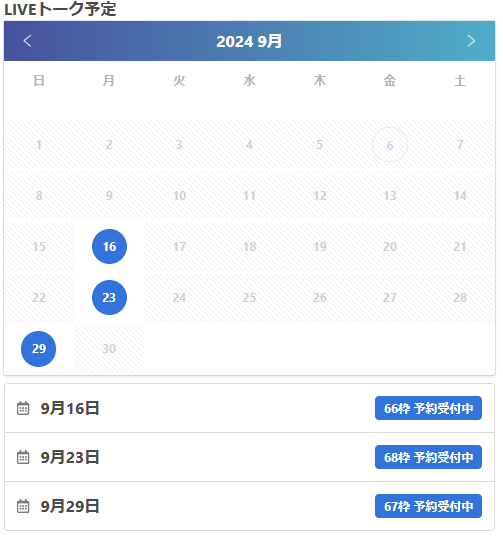Open the 9月16日 schedule row

click(249, 408)
